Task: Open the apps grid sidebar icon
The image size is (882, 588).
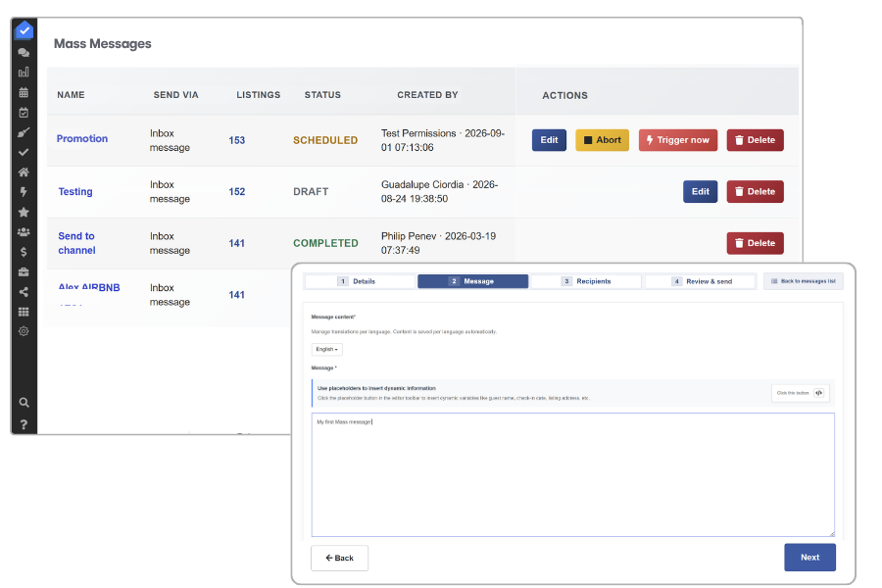Action: [24, 312]
